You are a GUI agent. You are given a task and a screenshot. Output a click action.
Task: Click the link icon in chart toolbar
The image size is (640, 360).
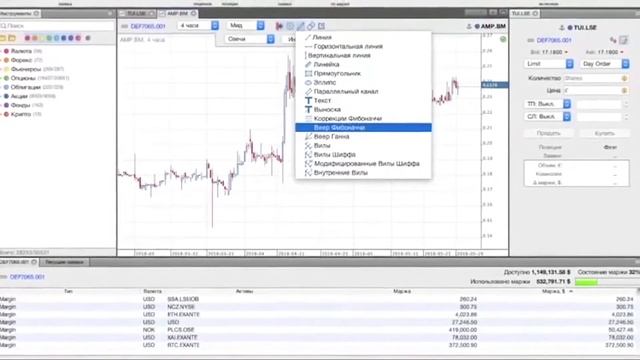point(311,26)
